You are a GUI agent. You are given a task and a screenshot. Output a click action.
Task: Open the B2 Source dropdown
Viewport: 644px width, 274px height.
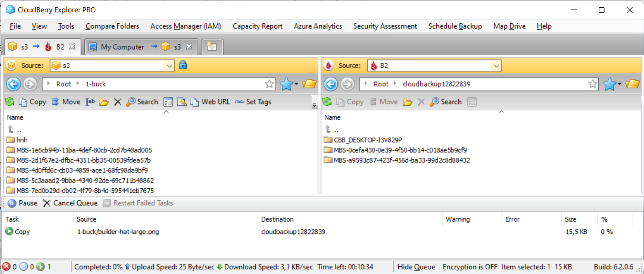click(x=496, y=66)
